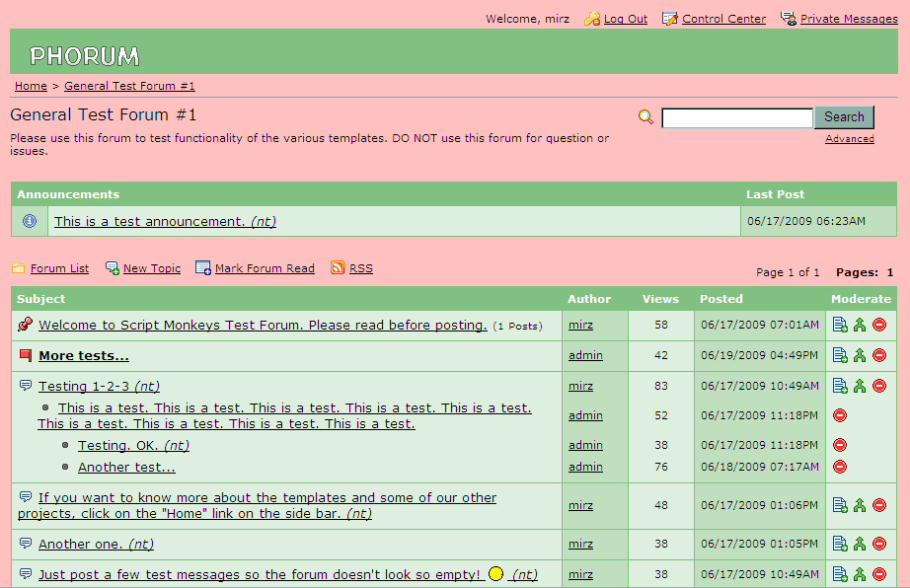Open the 'More tests...' topic
The height and width of the screenshot is (588, 910).
point(84,355)
